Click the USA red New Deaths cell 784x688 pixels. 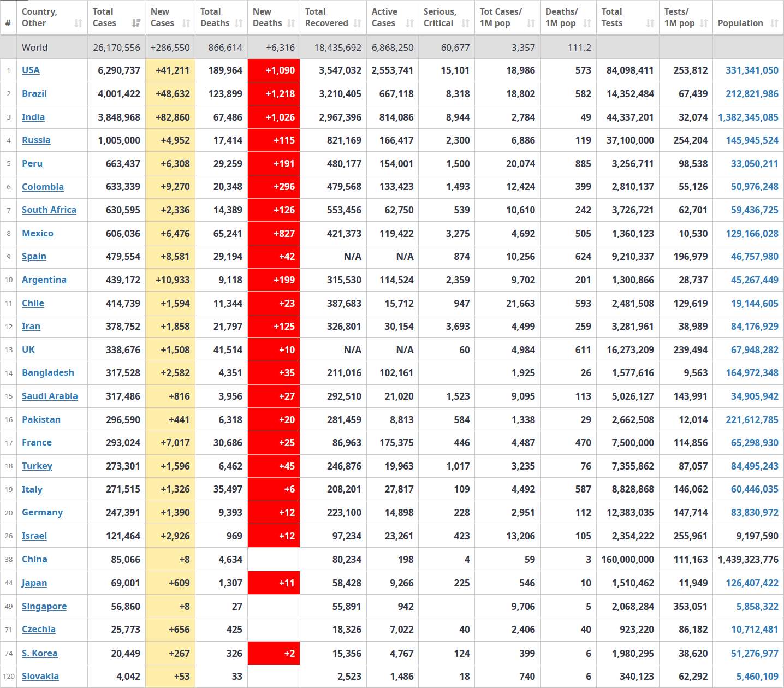click(274, 70)
